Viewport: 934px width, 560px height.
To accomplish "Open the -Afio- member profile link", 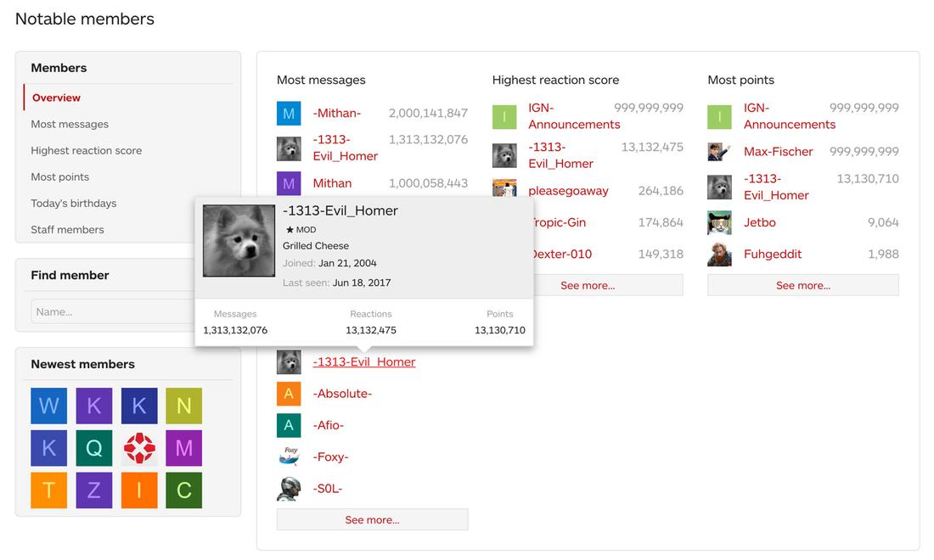I will click(329, 426).
